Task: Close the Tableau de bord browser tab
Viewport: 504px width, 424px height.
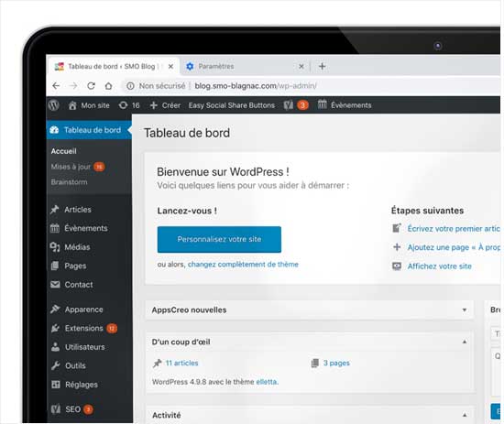Action: [170, 67]
